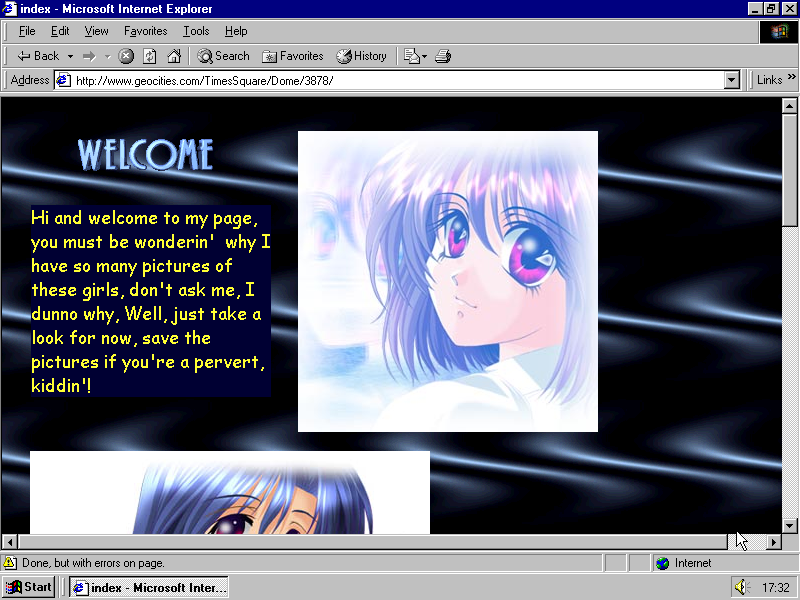Open the Help menu
This screenshot has width=800, height=600.
(x=236, y=31)
